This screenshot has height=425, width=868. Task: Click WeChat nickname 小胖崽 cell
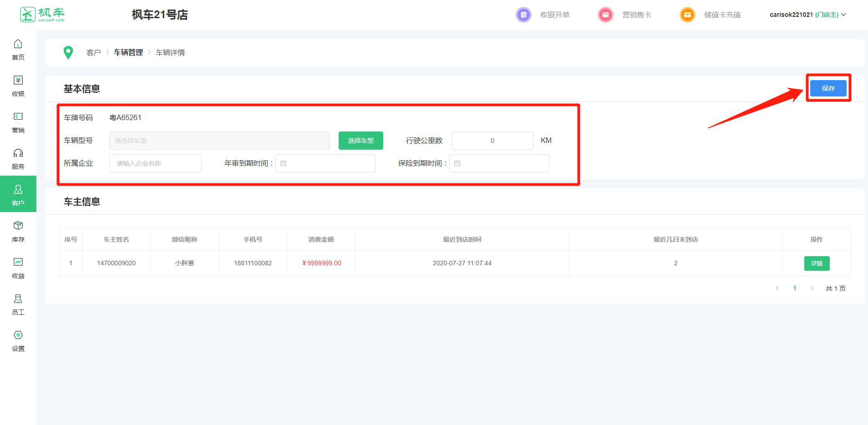pyautogui.click(x=185, y=263)
